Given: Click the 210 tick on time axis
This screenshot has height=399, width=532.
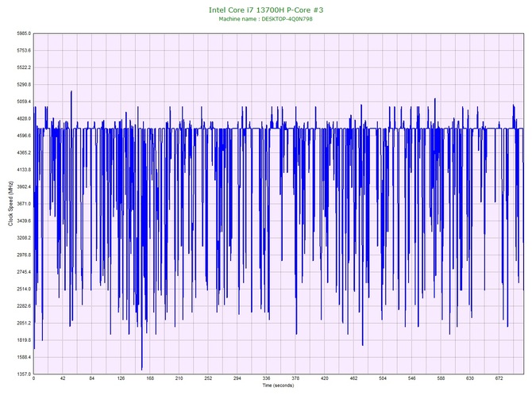Looking at the screenshot, I should tap(179, 378).
